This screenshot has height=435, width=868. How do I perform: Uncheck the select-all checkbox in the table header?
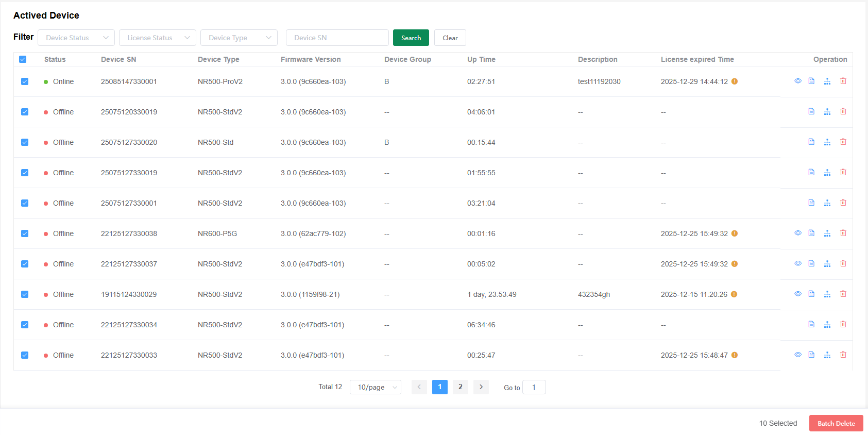point(23,59)
